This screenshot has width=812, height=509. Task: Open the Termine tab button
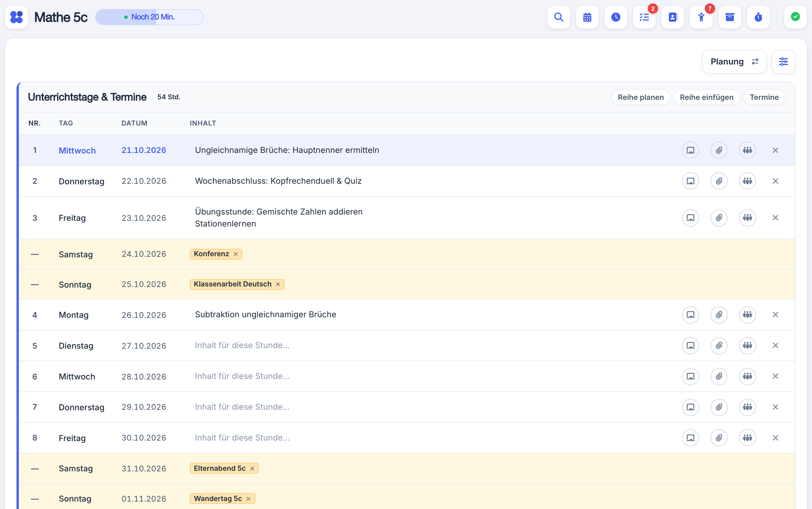(764, 97)
